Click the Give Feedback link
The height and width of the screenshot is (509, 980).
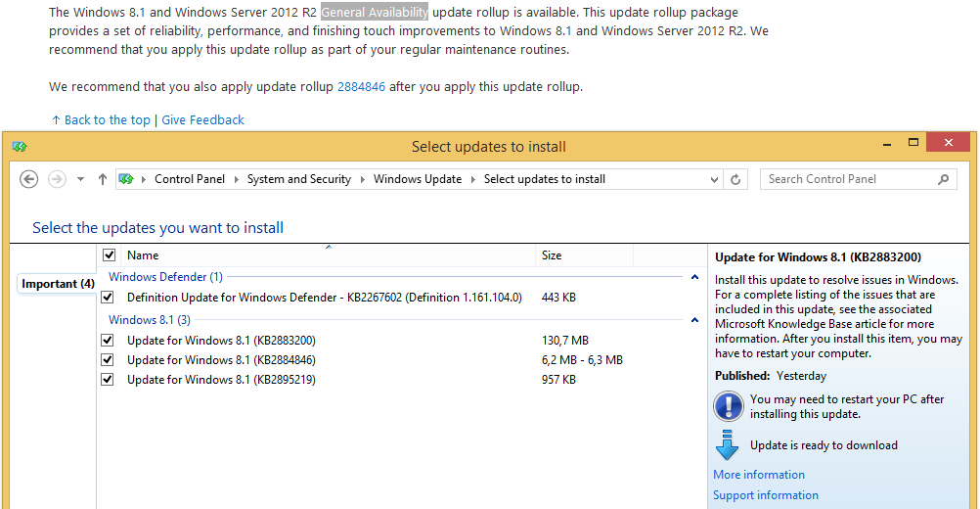pyautogui.click(x=203, y=120)
